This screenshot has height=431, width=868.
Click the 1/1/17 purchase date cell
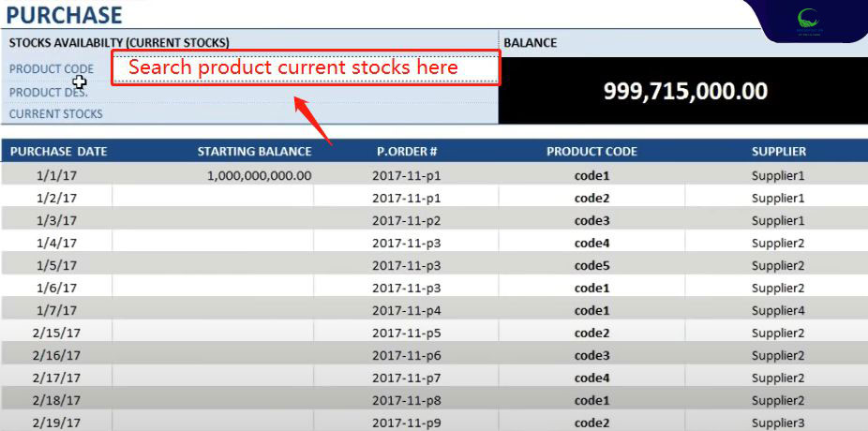pos(56,175)
